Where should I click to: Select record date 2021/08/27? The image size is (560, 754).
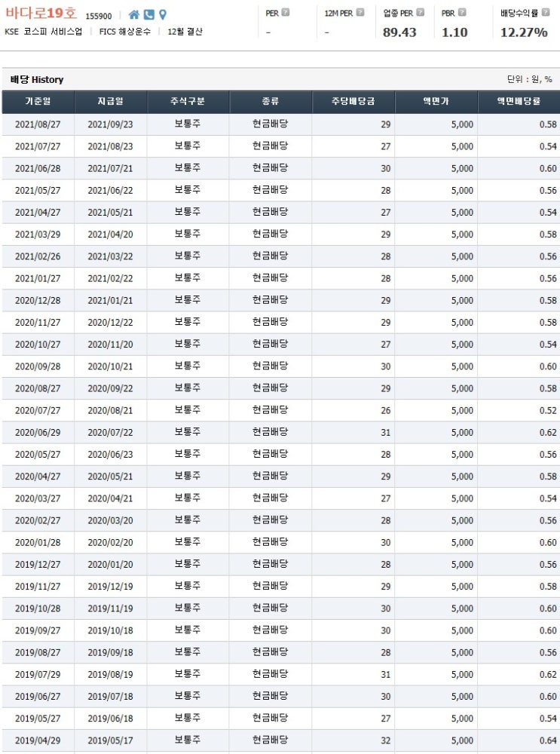coord(38,124)
